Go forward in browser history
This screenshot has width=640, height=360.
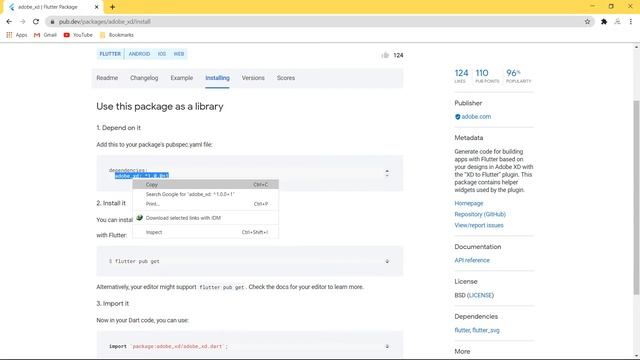22,22
